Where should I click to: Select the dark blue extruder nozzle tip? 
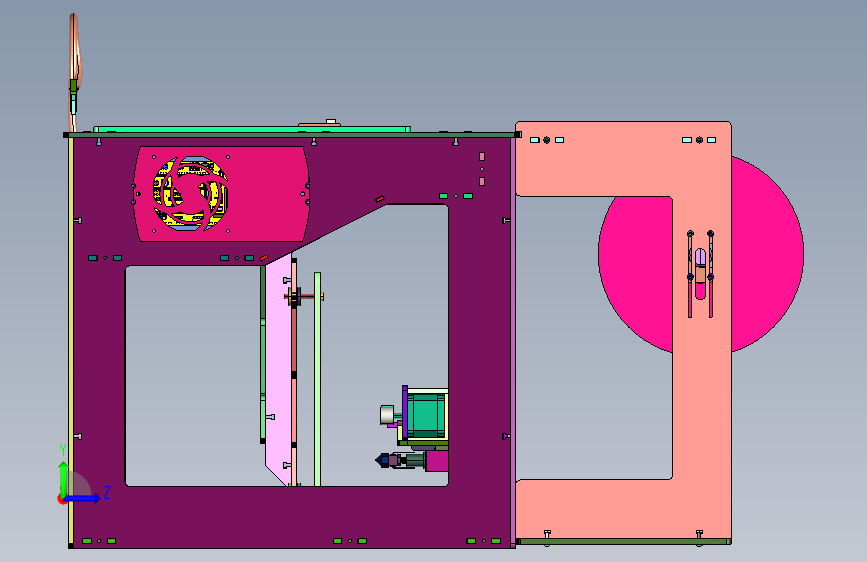click(382, 460)
